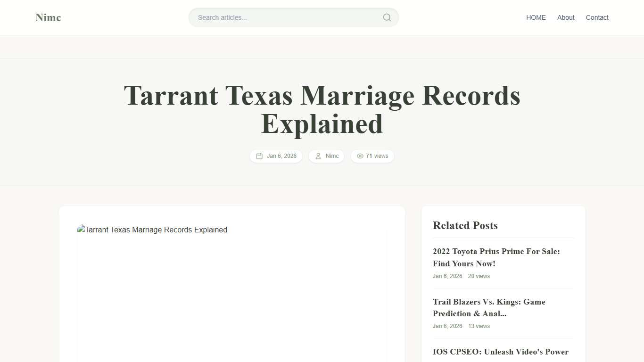This screenshot has height=362, width=644.
Task: Click the calendar icon beside the publish date
Action: [259, 156]
